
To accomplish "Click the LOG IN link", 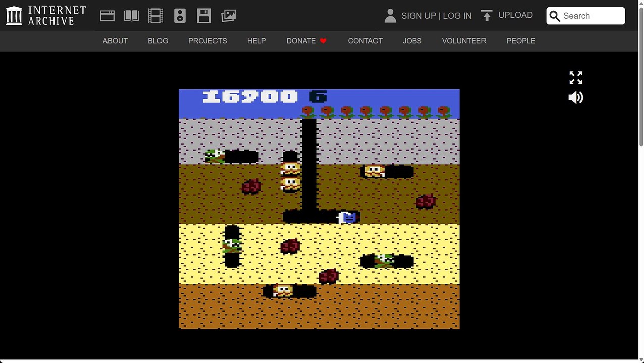I will [x=457, y=16].
